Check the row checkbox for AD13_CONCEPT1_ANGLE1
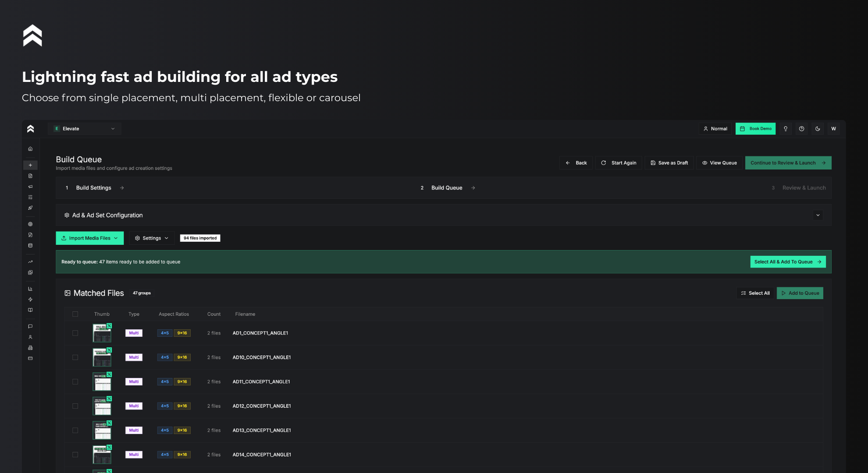The height and width of the screenshot is (473, 868). [75, 430]
